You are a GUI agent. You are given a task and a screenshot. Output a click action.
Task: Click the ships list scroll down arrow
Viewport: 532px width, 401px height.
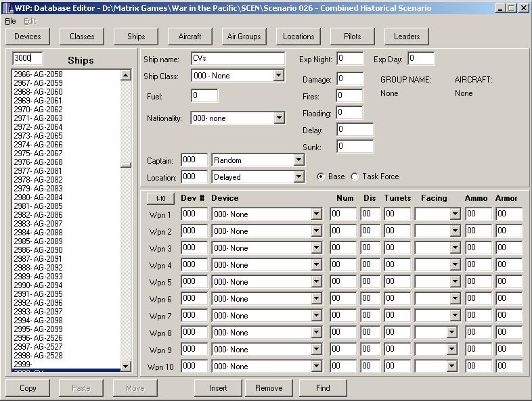[x=125, y=366]
